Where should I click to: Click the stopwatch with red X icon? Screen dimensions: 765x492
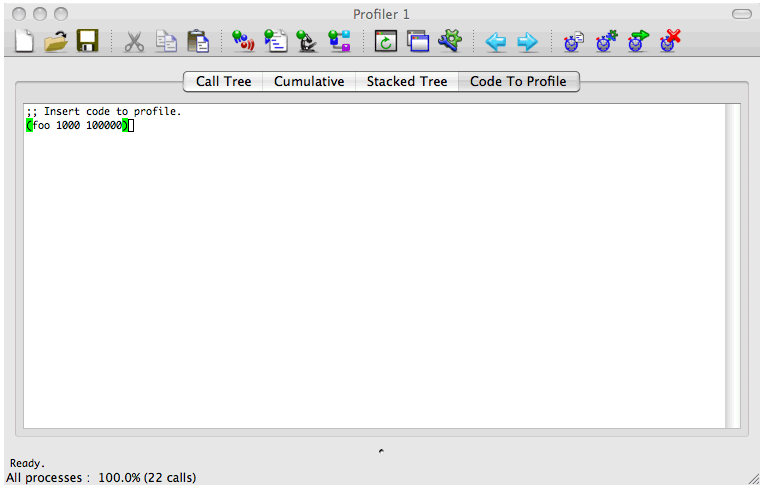pyautogui.click(x=670, y=41)
